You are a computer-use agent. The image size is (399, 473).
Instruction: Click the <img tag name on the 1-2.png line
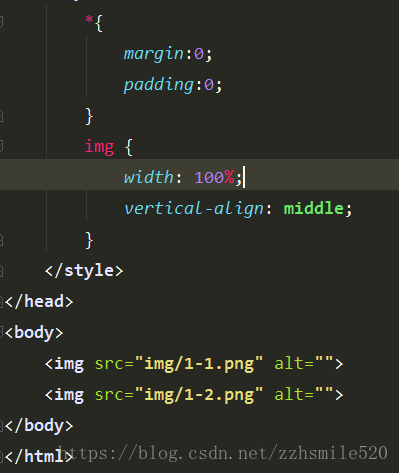(64, 395)
